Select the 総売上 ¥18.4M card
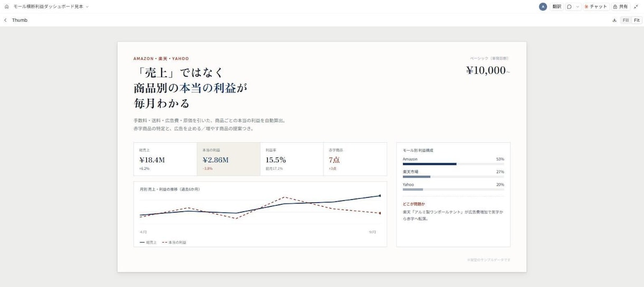 pos(165,159)
